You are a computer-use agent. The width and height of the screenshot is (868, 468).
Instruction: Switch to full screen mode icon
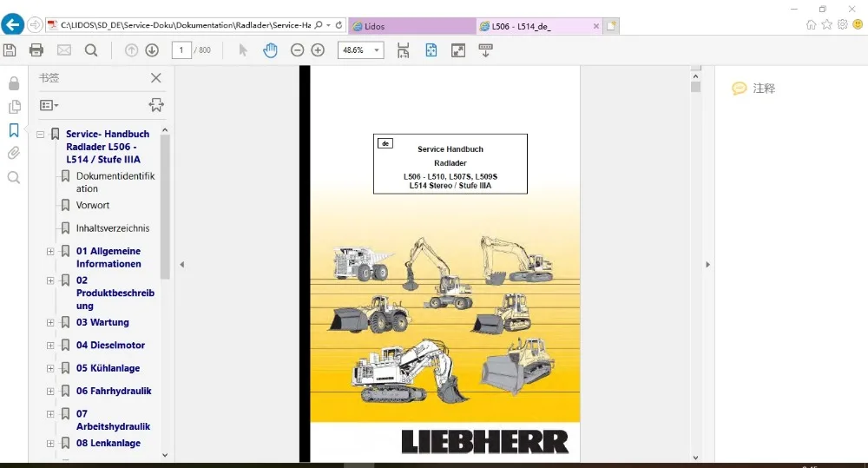(x=458, y=50)
